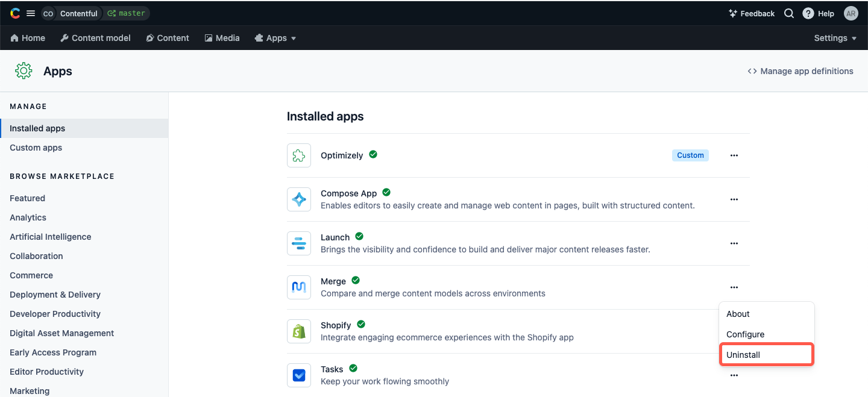868x397 pixels.
Task: Expand the Settings dropdown
Action: coord(835,38)
